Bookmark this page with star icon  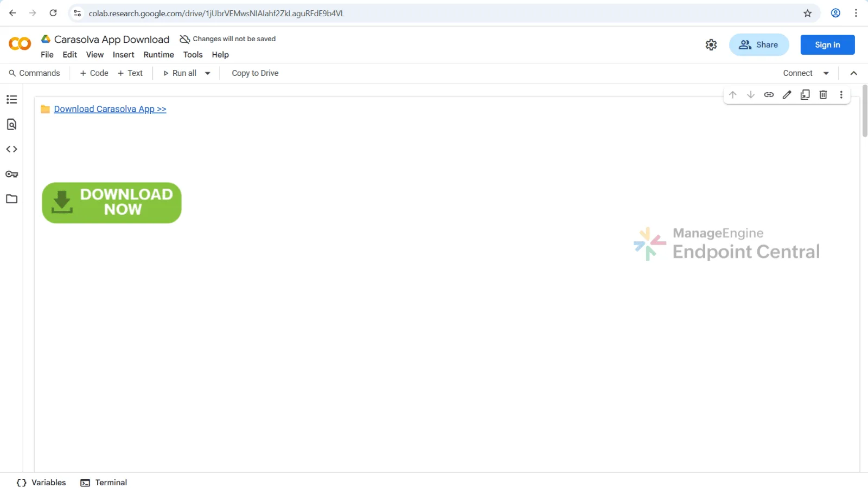pyautogui.click(x=808, y=13)
